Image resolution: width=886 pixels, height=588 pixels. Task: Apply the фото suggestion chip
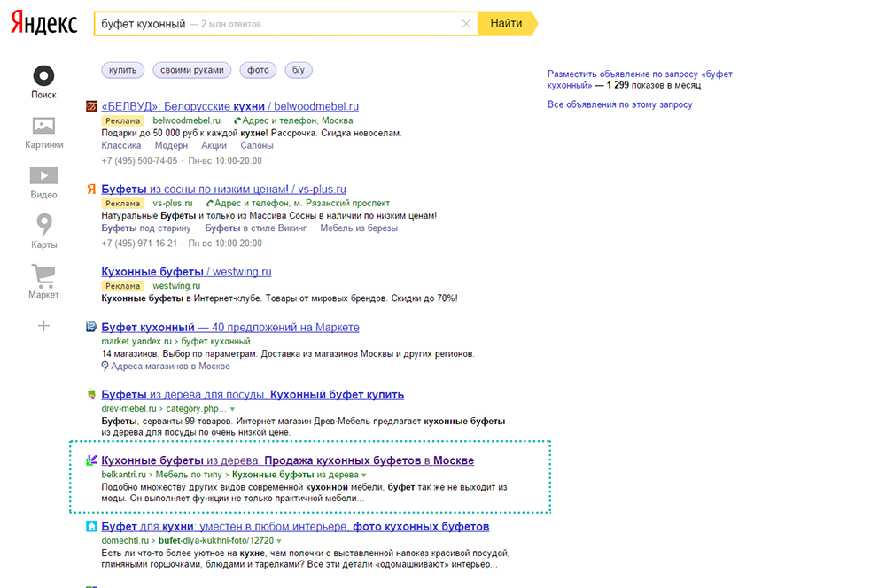coord(258,70)
